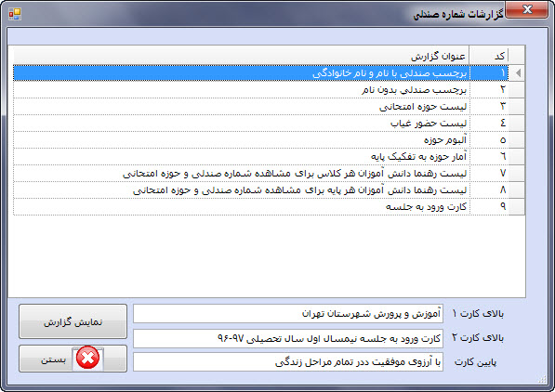This screenshot has width=555, height=392.
Task: Click code cell ۹ in کد column
Action: tap(489, 206)
